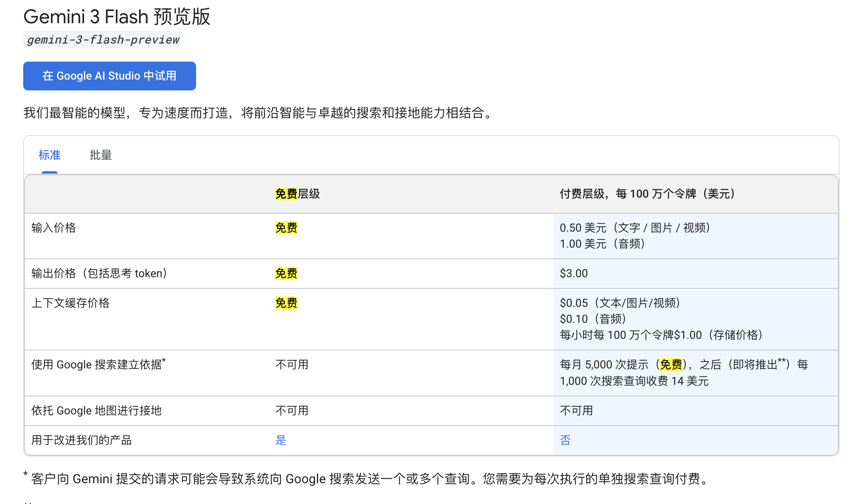The image size is (858, 504).
Task: Click the $3.00 output price value
Action: 574,274
